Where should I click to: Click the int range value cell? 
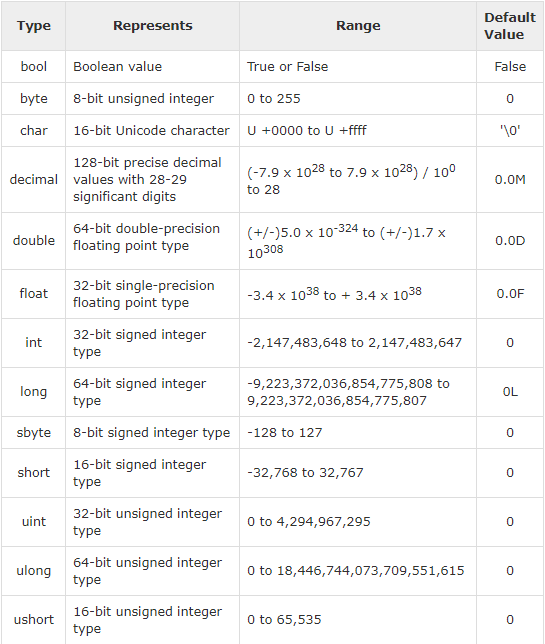pos(358,343)
